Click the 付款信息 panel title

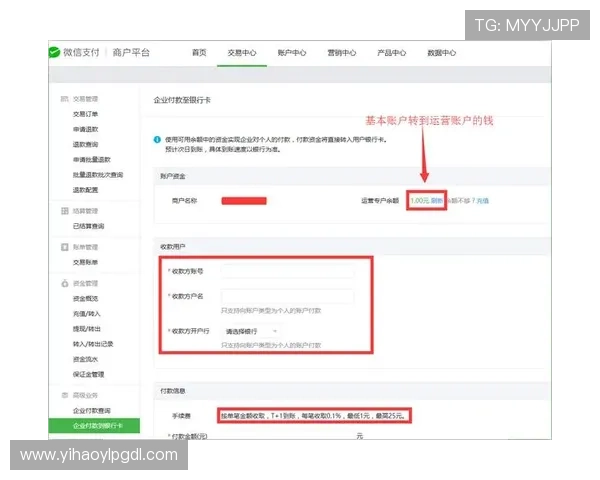pos(173,391)
